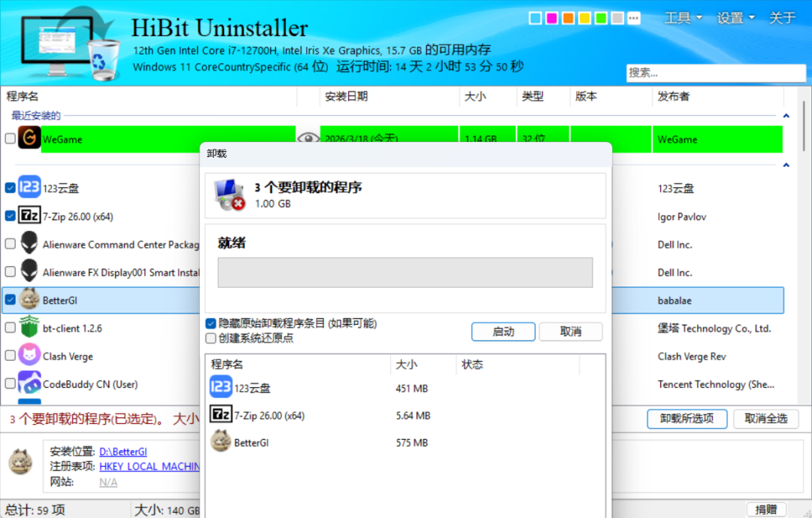Click 123云盘 icon in uninstall dialog list

click(220, 387)
